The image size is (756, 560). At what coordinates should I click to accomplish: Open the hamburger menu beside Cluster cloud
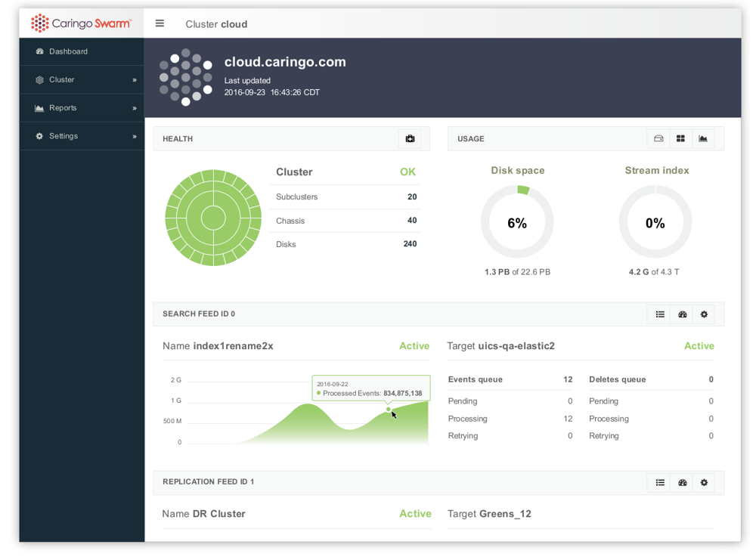tap(160, 23)
